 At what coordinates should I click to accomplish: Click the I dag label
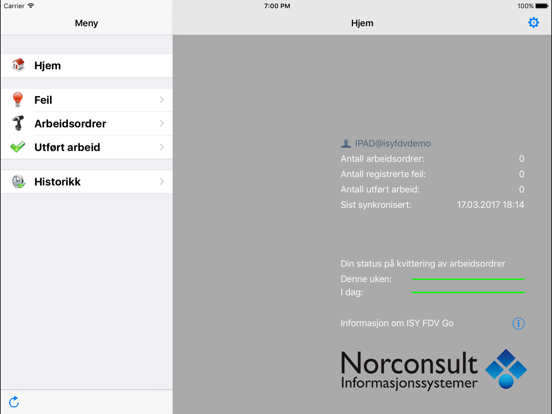click(351, 292)
